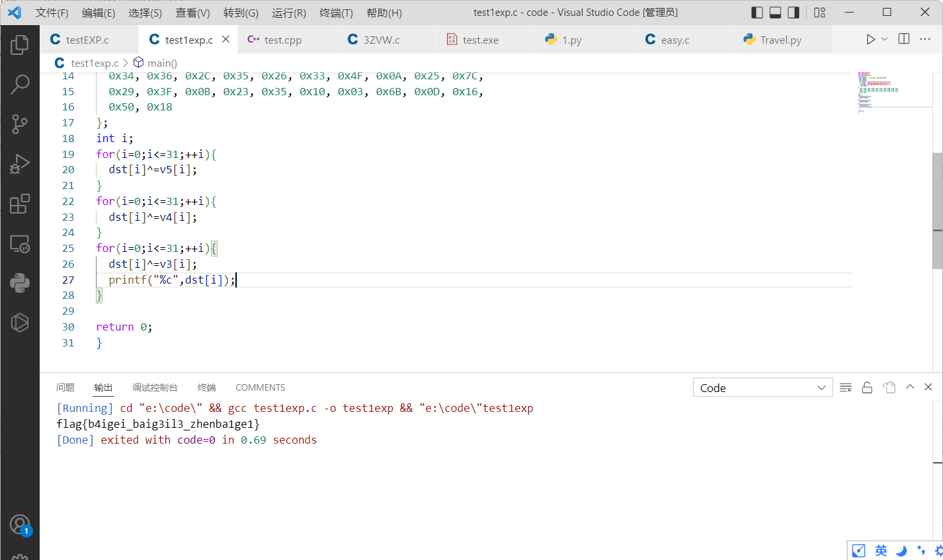This screenshot has height=560, width=943.
Task: Click the 'dst[i]^=v4[i];' code line
Action: tap(153, 217)
